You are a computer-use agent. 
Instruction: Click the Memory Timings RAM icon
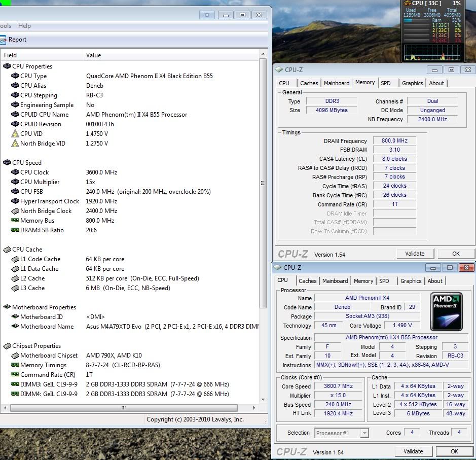pyautogui.click(x=15, y=365)
